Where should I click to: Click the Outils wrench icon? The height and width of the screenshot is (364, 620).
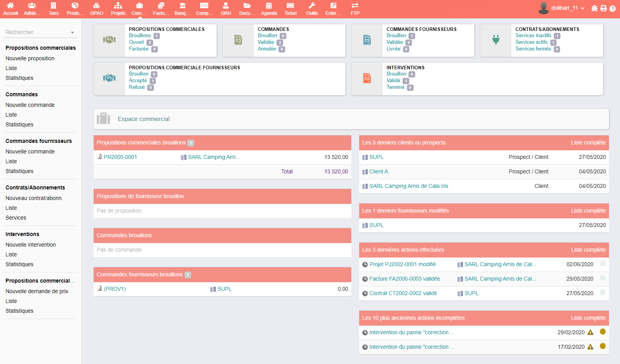tap(312, 6)
